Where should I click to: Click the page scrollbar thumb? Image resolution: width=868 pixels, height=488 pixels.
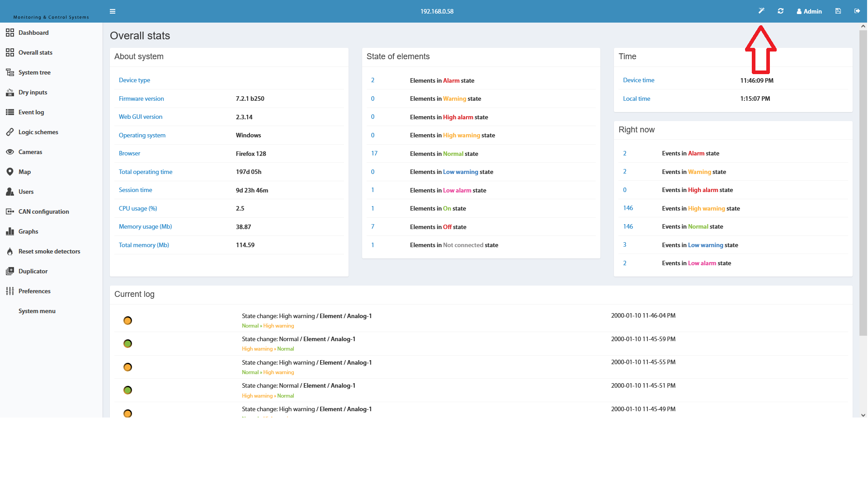tap(863, 183)
